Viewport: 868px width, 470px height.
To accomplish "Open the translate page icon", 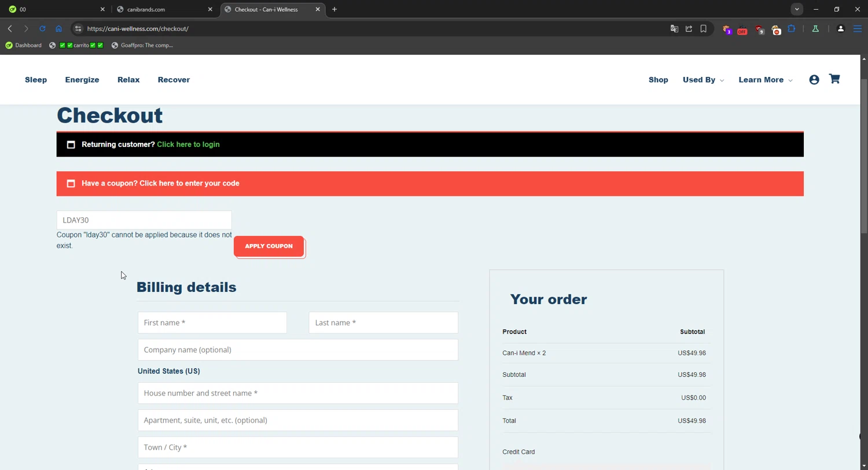I will (x=674, y=28).
